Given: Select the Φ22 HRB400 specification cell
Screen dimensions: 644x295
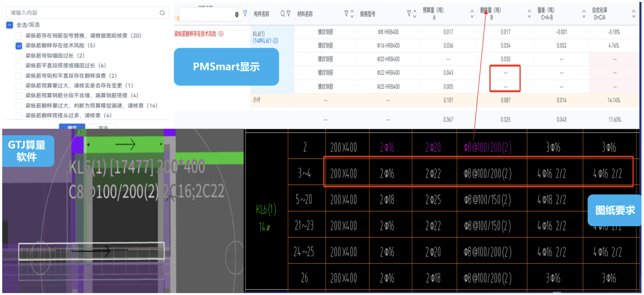Looking at the screenshot, I should (x=388, y=73).
